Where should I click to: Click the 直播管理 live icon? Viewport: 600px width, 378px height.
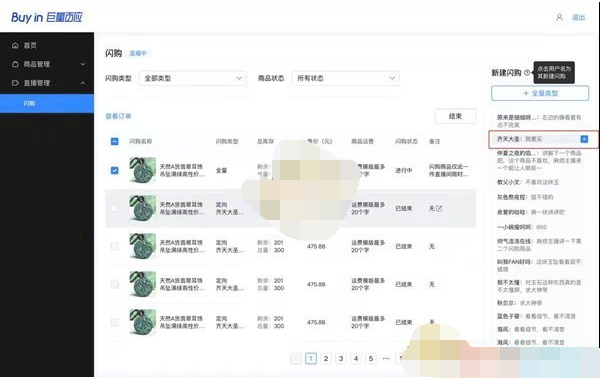click(x=15, y=83)
